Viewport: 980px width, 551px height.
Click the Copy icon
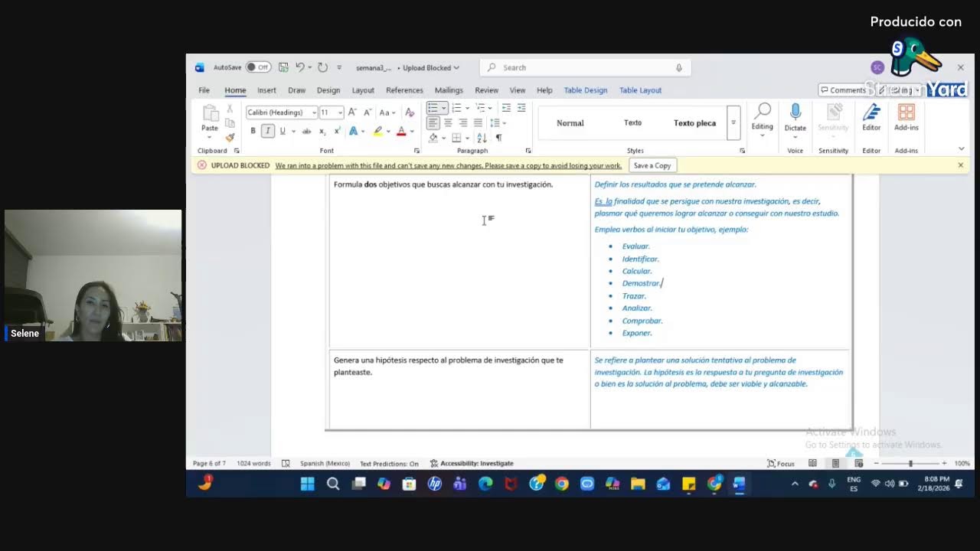pyautogui.click(x=230, y=123)
